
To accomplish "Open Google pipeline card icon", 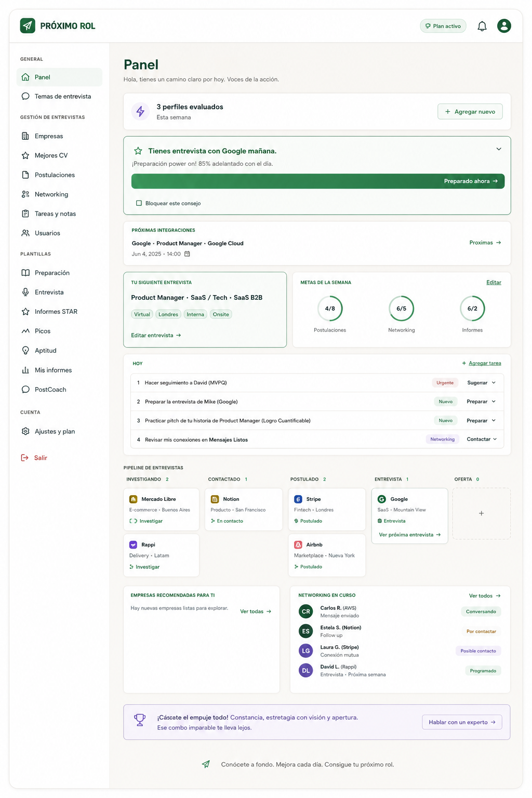I will point(382,499).
